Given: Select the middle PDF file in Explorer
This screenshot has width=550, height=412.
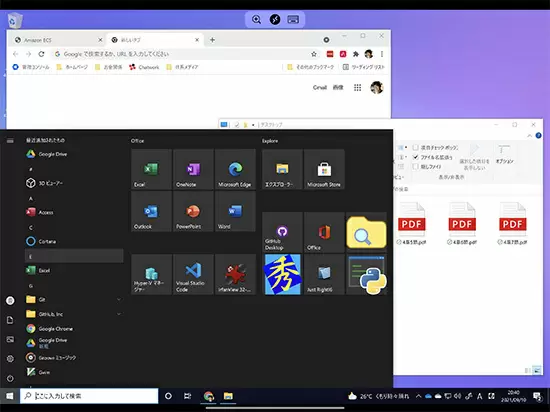Looking at the screenshot, I should click(x=462, y=223).
